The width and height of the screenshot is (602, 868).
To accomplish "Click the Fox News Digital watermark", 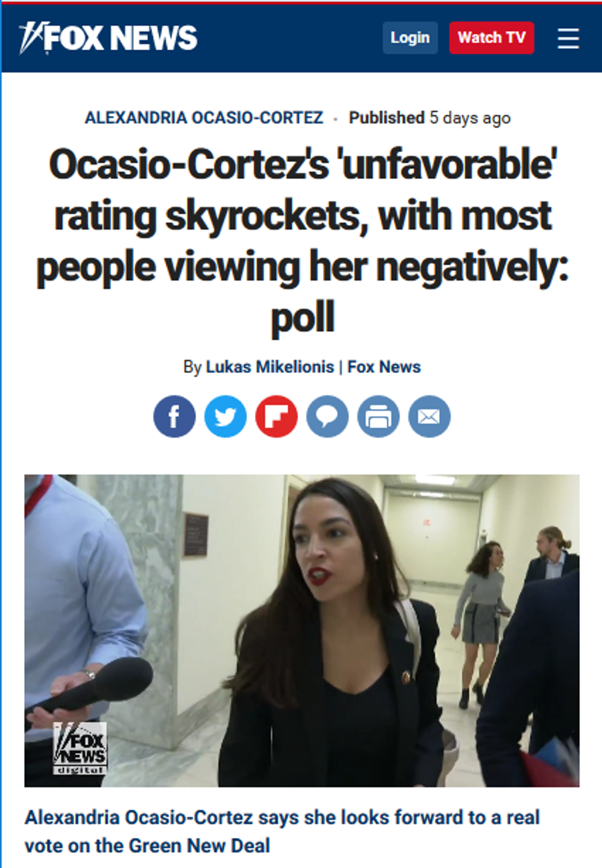I will [80, 748].
